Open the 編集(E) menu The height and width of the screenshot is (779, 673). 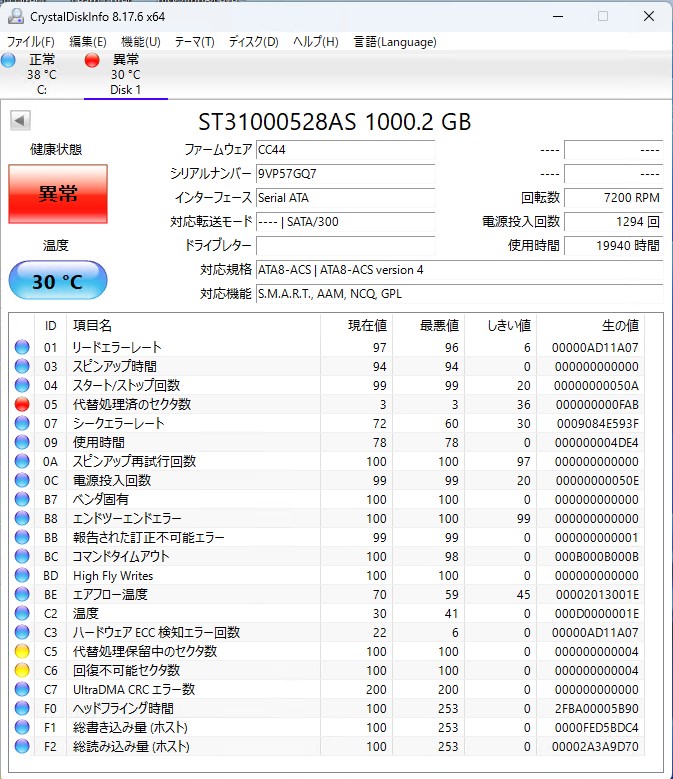[x=88, y=42]
